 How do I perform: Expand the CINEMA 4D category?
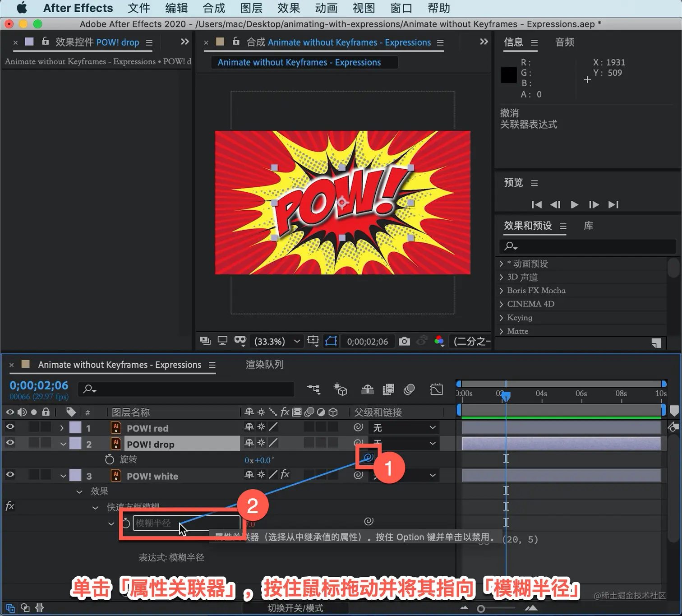[x=501, y=304]
